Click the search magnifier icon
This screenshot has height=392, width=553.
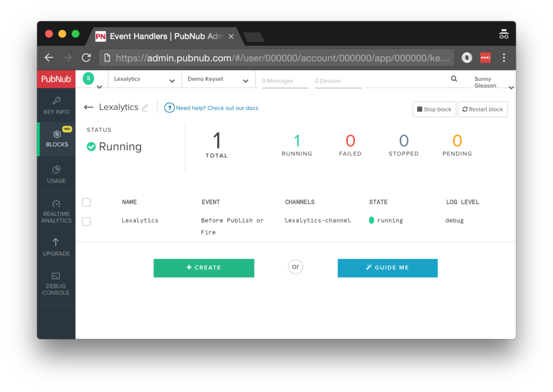(x=454, y=79)
